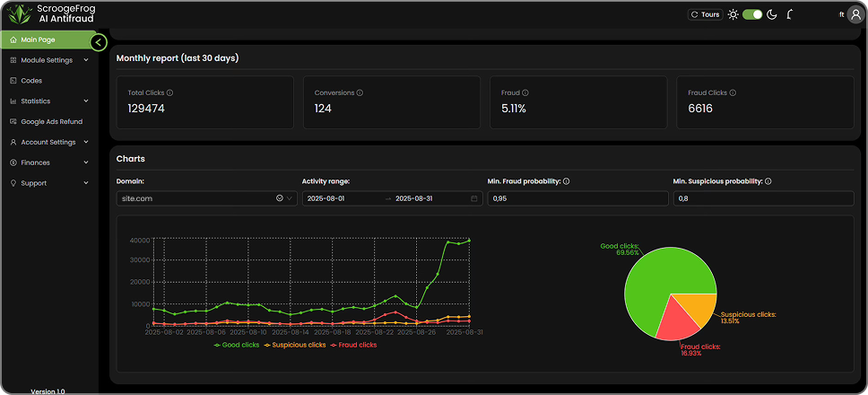Click the info icon beside Total Clicks
The height and width of the screenshot is (395, 868).
click(x=169, y=92)
